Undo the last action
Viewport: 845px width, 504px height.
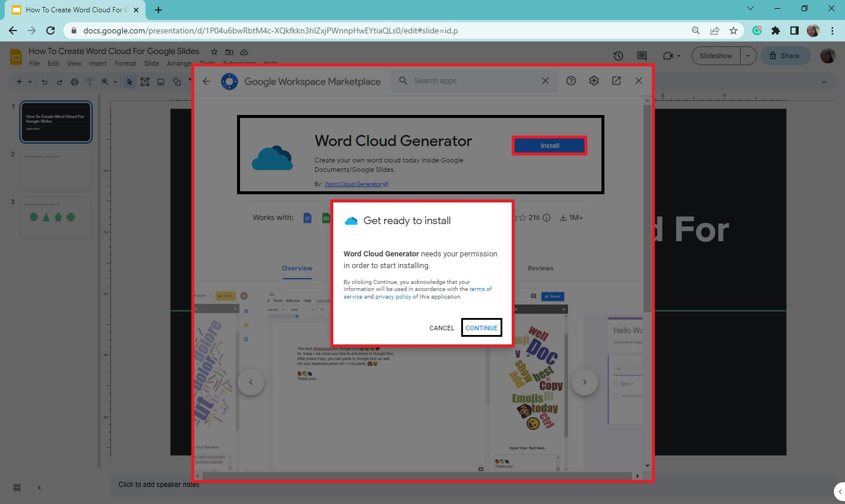click(x=45, y=82)
